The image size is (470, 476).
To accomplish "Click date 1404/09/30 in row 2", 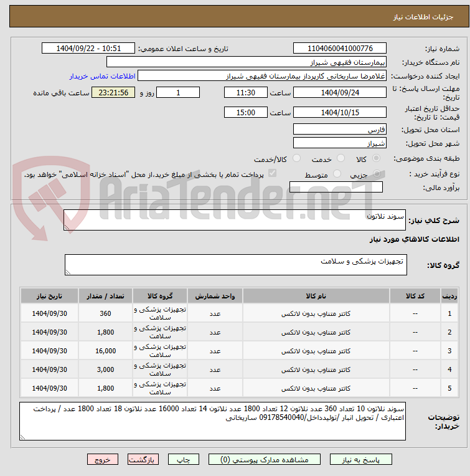I will (49, 333).
